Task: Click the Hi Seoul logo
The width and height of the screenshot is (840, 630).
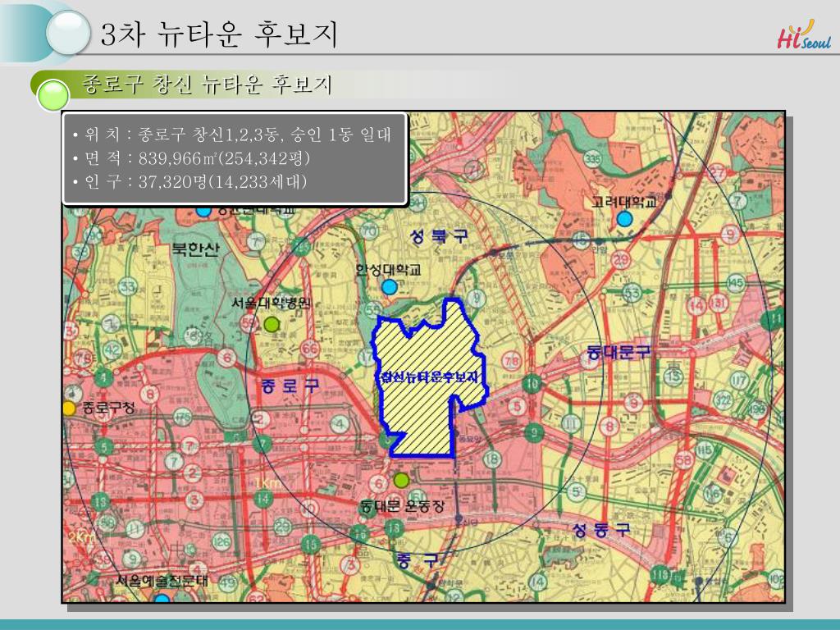Action: 804,34
